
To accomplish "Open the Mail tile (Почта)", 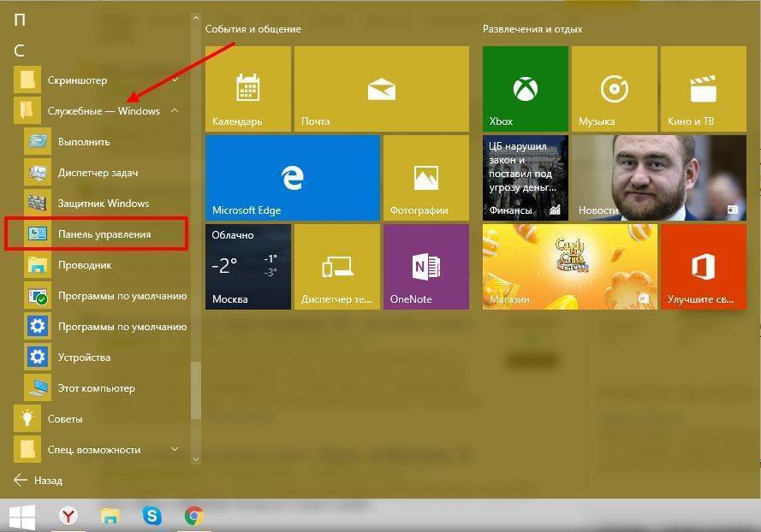I will [381, 89].
